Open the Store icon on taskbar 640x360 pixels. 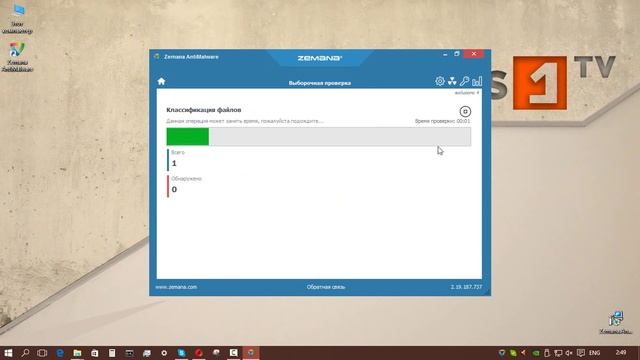(x=94, y=353)
